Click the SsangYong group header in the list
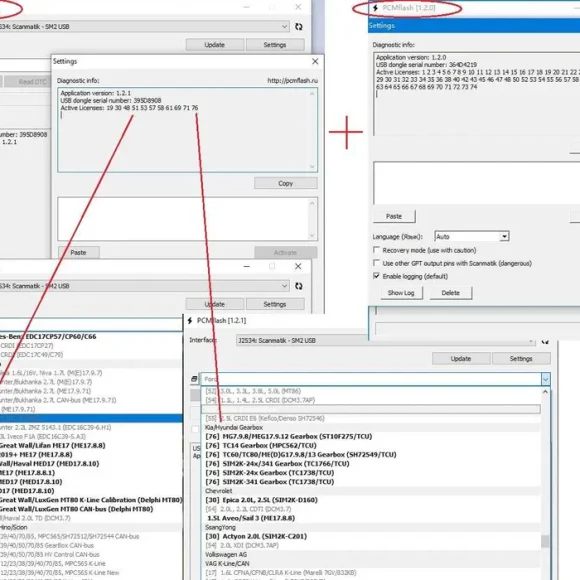Viewport: 580px width, 580px height. 220,527
